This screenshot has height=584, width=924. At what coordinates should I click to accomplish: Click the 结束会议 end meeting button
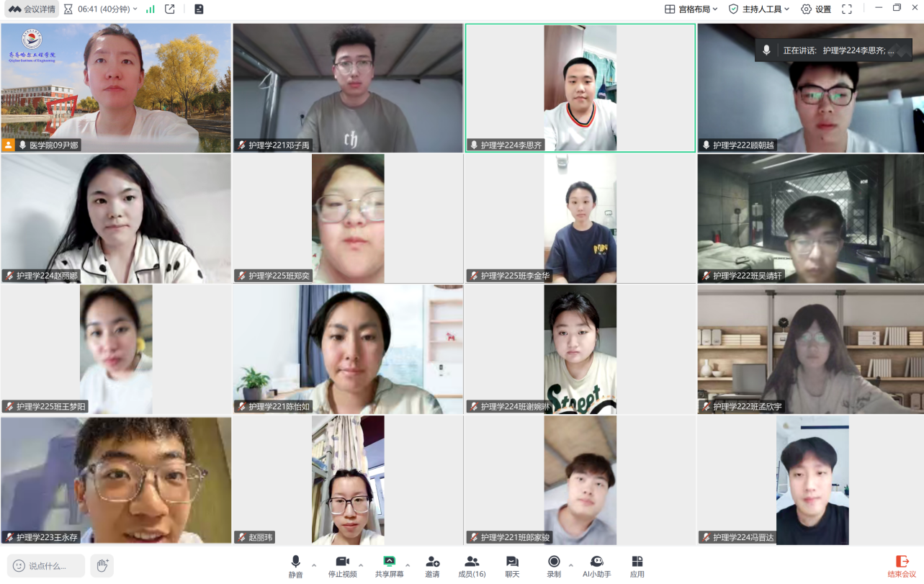902,565
